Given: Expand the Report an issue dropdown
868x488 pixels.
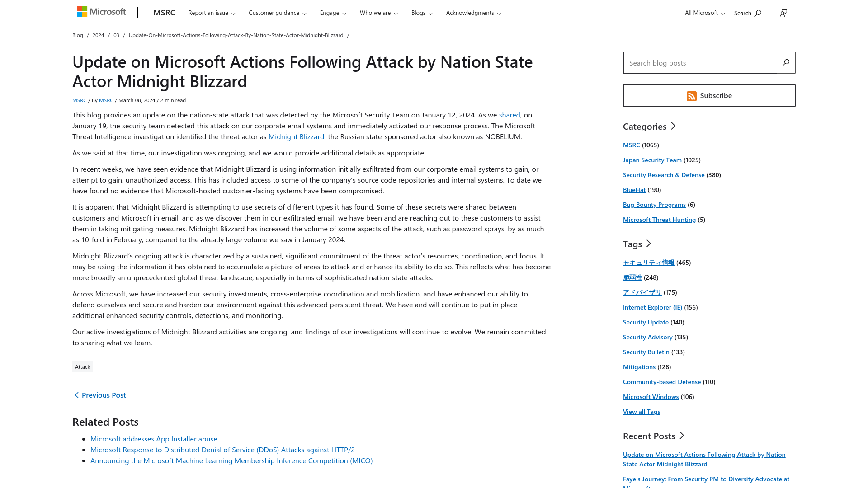Looking at the screenshot, I should point(212,13).
